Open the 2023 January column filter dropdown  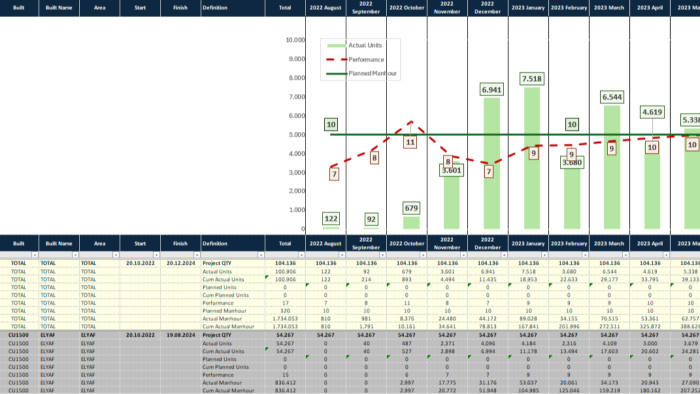[x=545, y=255]
